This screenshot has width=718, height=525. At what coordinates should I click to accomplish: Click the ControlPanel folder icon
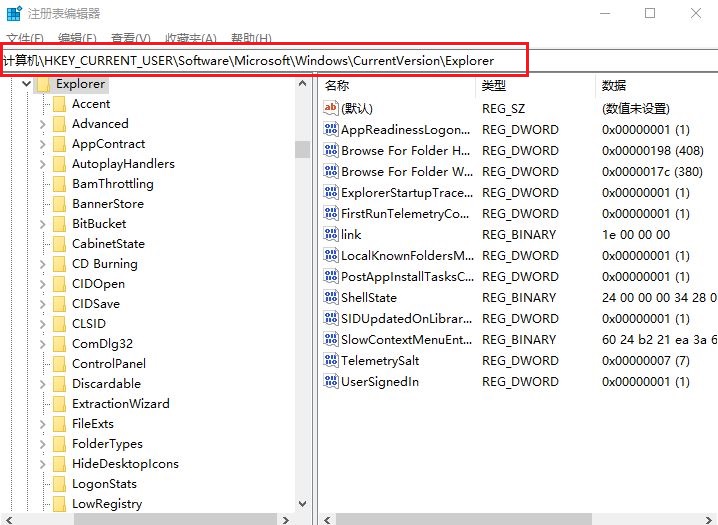(x=60, y=363)
